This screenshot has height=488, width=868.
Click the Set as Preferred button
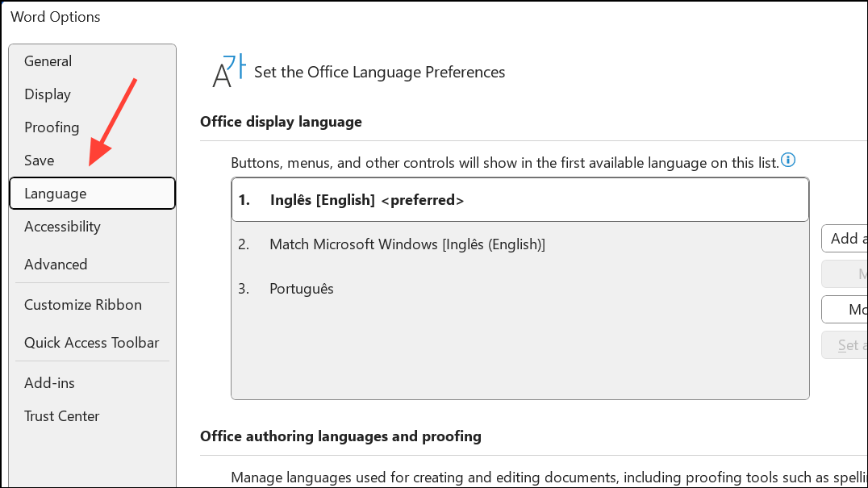(845, 344)
